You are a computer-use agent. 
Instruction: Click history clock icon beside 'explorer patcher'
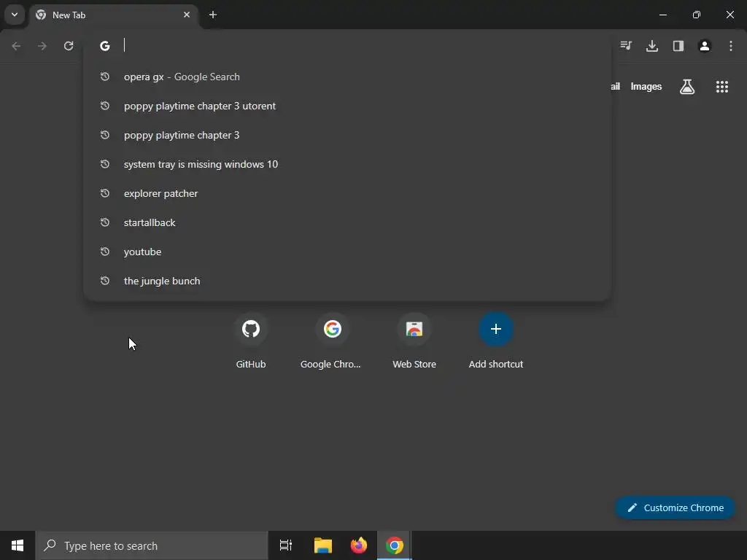tap(105, 193)
